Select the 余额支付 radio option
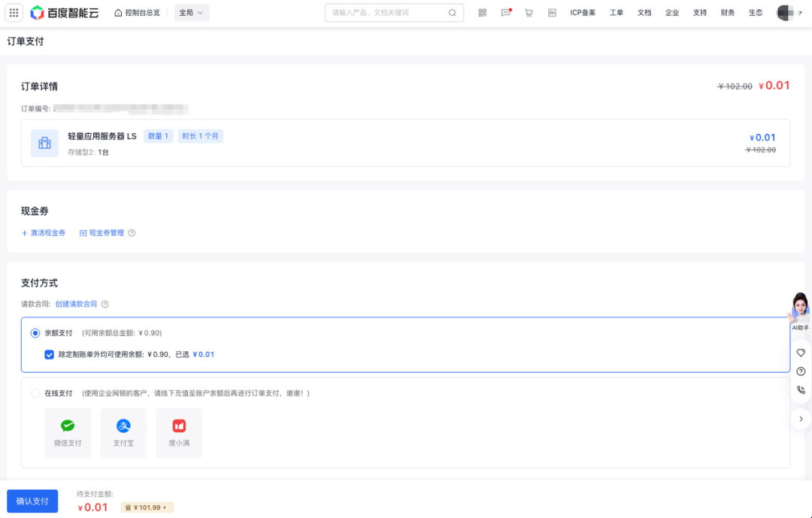Image resolution: width=812 pixels, height=518 pixels. click(x=35, y=333)
